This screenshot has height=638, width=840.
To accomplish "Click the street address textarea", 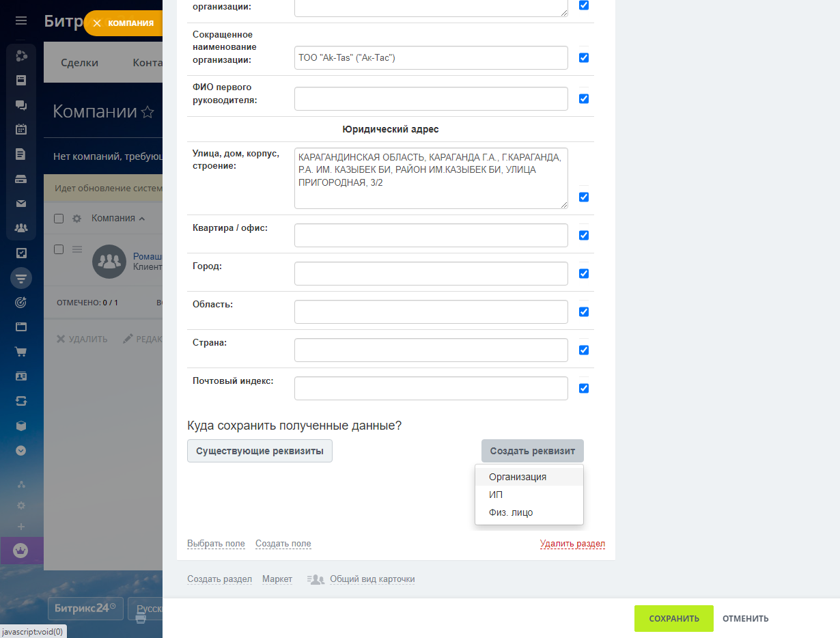I will pyautogui.click(x=431, y=178).
